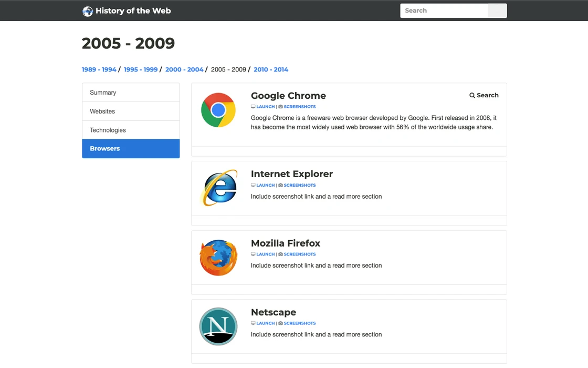Open the History of the Web home title
This screenshot has height=368, width=588.
133,11
